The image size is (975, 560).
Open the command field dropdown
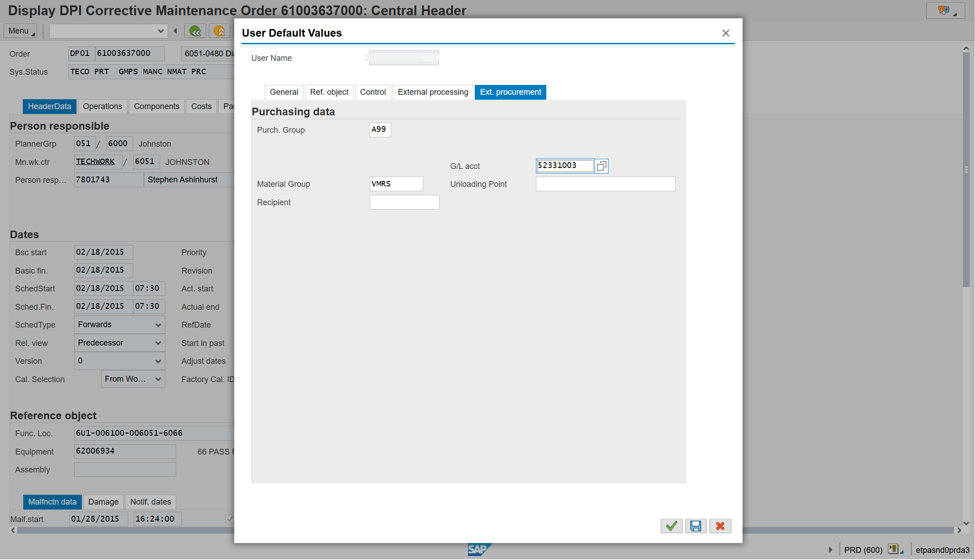coord(160,31)
